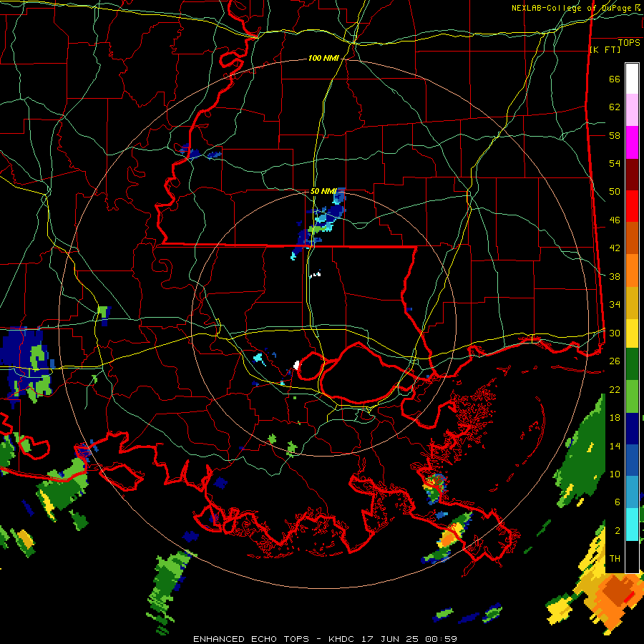Click the "26" legend value
The width and height of the screenshot is (644, 644).
pyautogui.click(x=615, y=361)
